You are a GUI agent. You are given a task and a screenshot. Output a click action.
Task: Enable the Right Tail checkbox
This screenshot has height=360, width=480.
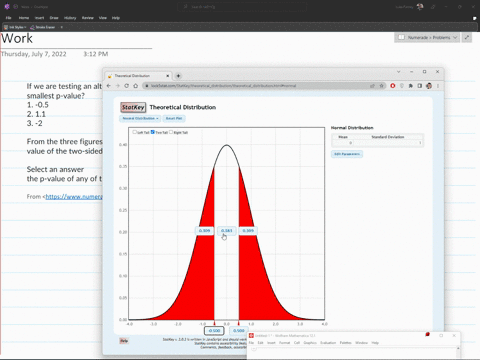[171, 132]
